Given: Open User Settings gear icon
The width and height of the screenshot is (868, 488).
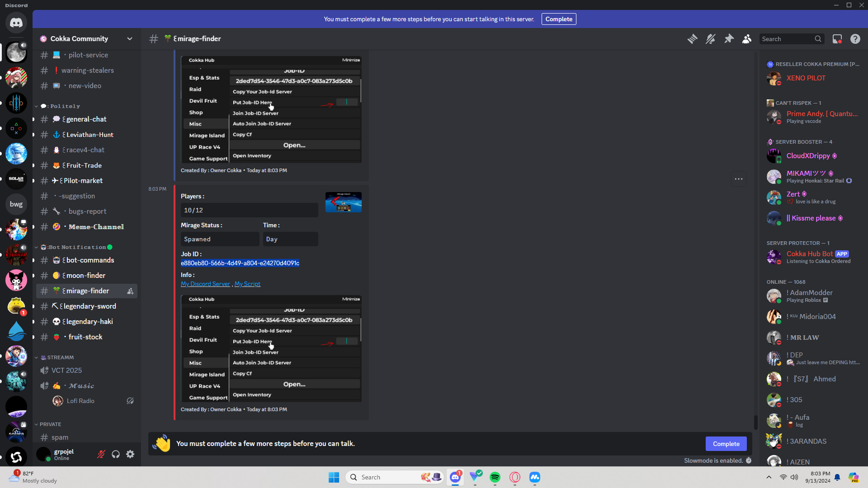Looking at the screenshot, I should pos(130,454).
